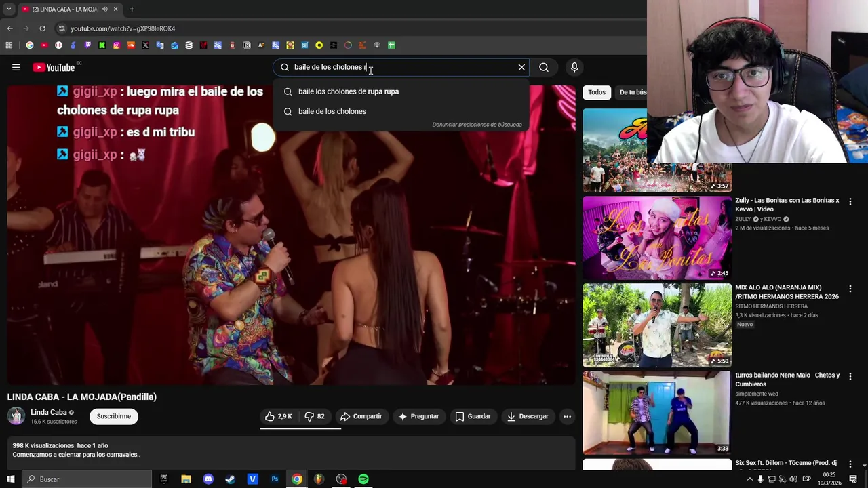Viewport: 868px width, 488px height.
Task: Open the RITMO HERMANOS HERRERA channel name
Action: tap(771, 306)
